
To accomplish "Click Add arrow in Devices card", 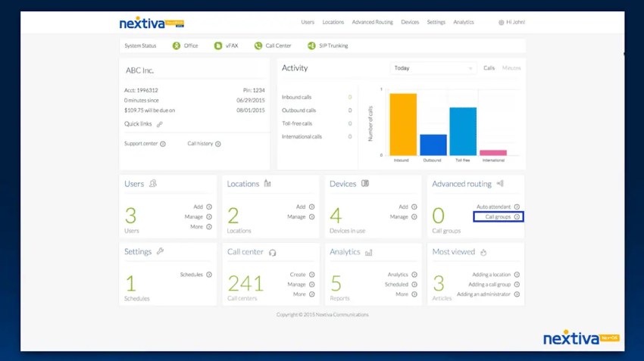I will point(414,207).
